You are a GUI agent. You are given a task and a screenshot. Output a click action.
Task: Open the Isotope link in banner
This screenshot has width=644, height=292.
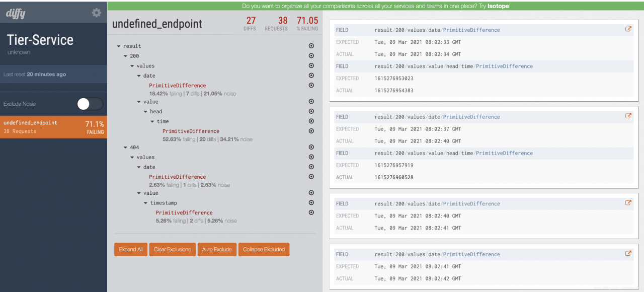(499, 6)
